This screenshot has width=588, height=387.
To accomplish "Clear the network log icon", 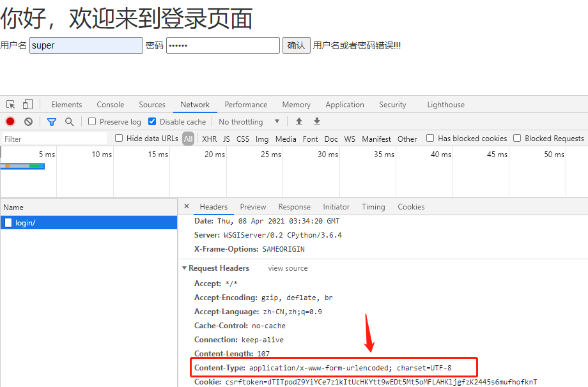I will (29, 121).
